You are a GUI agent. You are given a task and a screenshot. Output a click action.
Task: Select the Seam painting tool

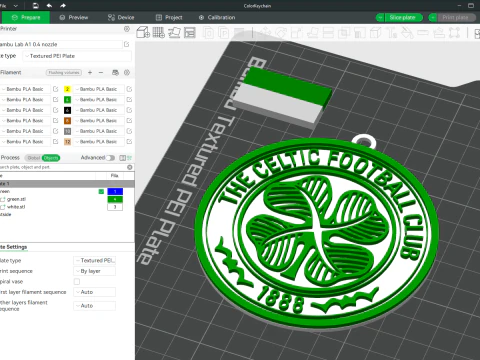[376, 33]
